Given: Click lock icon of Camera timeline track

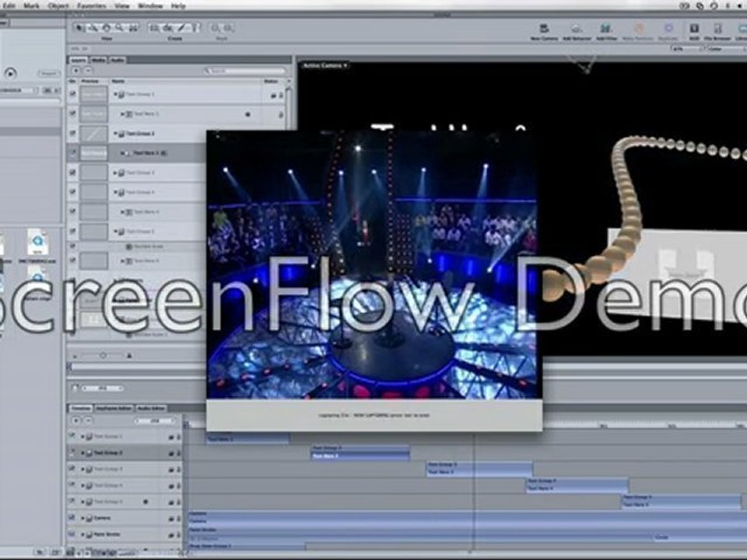Looking at the screenshot, I should coord(179,518).
